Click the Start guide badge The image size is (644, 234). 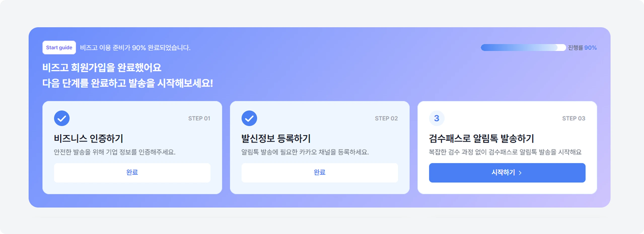pyautogui.click(x=59, y=47)
